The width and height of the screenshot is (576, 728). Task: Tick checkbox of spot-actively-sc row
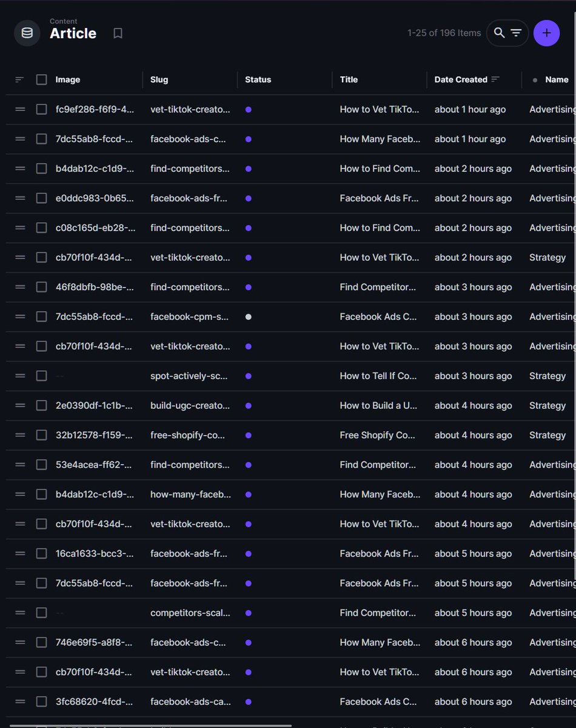[41, 376]
